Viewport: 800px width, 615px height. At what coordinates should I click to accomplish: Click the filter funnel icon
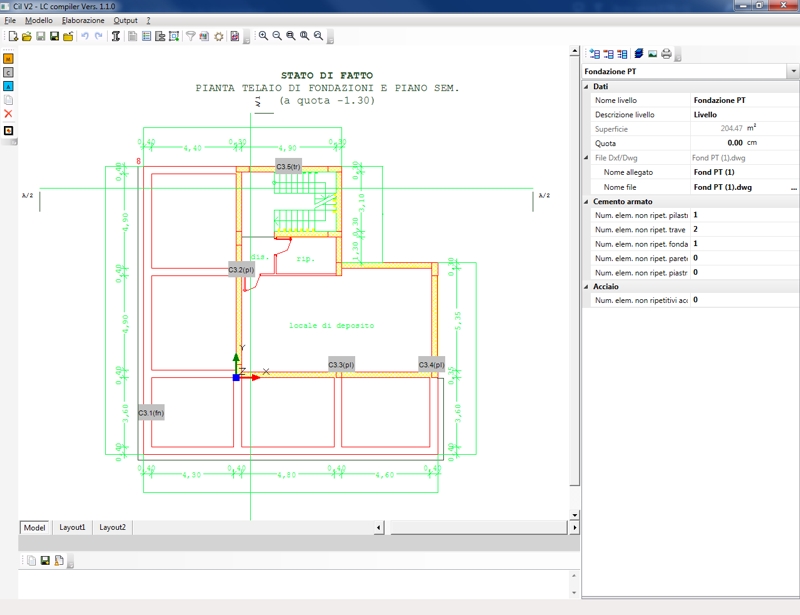coord(190,37)
